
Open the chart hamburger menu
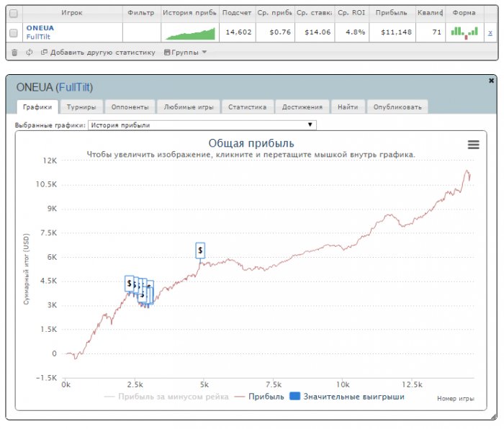(x=474, y=145)
